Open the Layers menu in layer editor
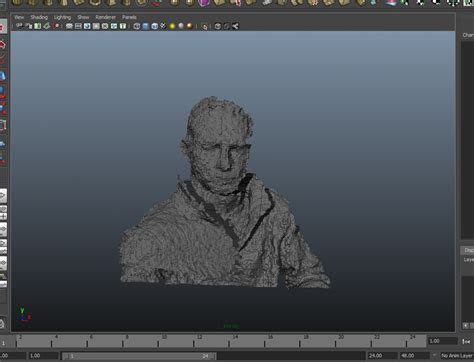Viewport: 474px width, 362px height. [x=469, y=259]
